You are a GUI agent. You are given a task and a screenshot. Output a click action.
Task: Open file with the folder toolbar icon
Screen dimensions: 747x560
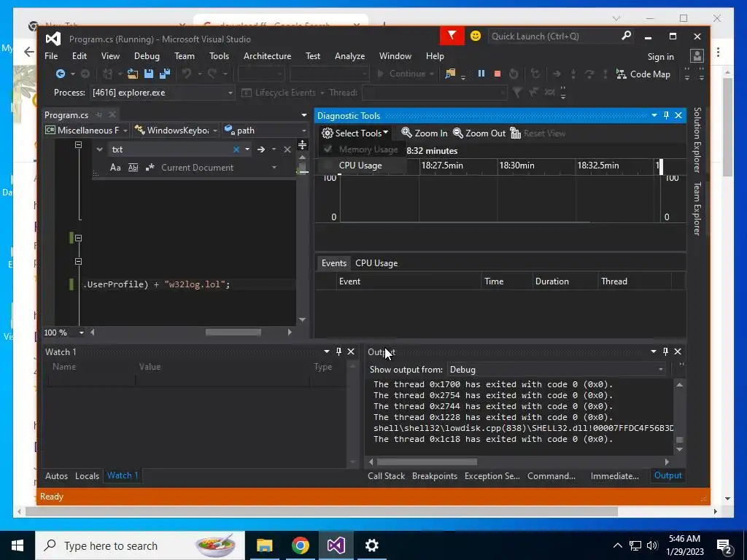pyautogui.click(x=133, y=74)
